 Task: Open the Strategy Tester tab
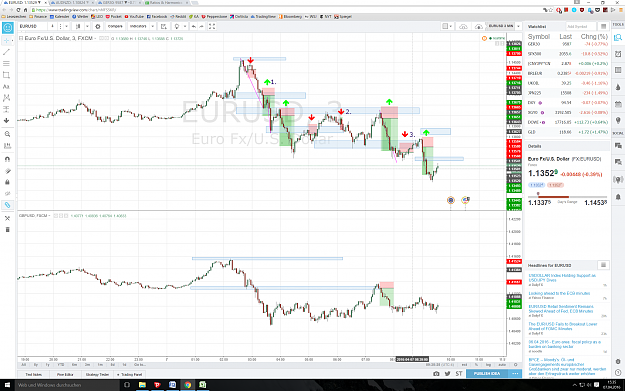[x=97, y=375]
